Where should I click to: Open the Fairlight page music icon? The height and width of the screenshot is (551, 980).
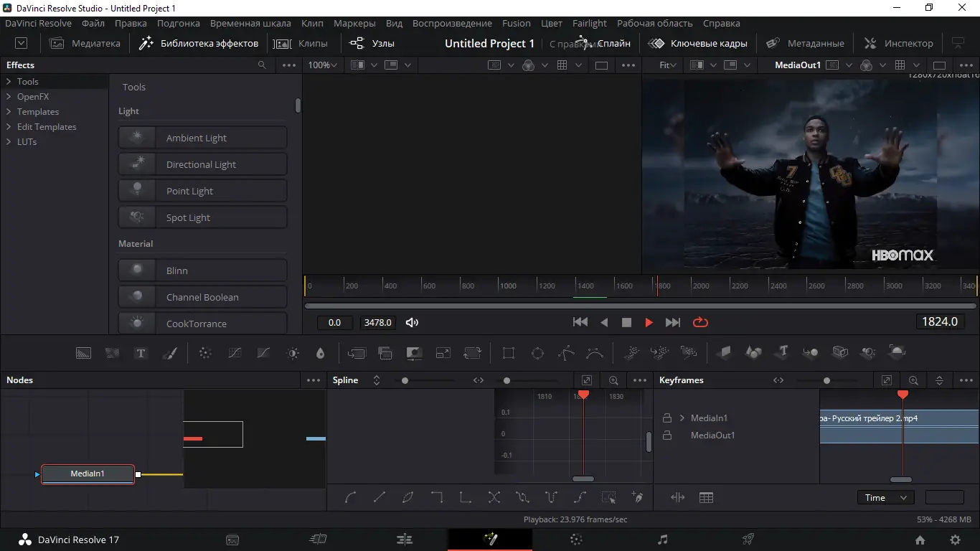pyautogui.click(x=663, y=540)
